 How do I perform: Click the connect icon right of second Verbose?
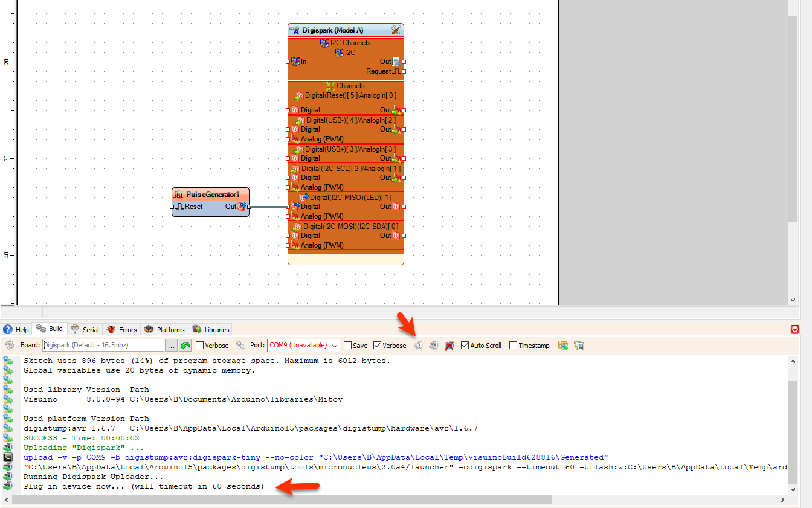(418, 346)
